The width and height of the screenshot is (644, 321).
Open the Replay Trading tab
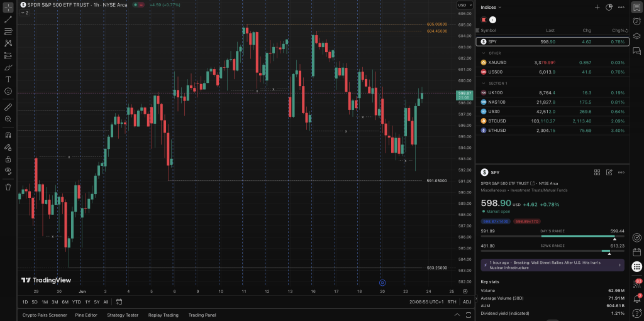coord(164,315)
